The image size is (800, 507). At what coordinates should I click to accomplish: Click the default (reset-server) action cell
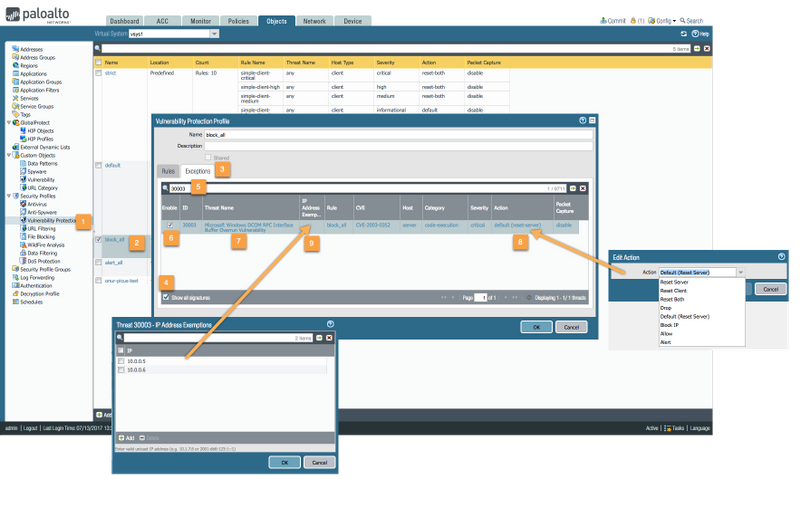[x=517, y=225]
